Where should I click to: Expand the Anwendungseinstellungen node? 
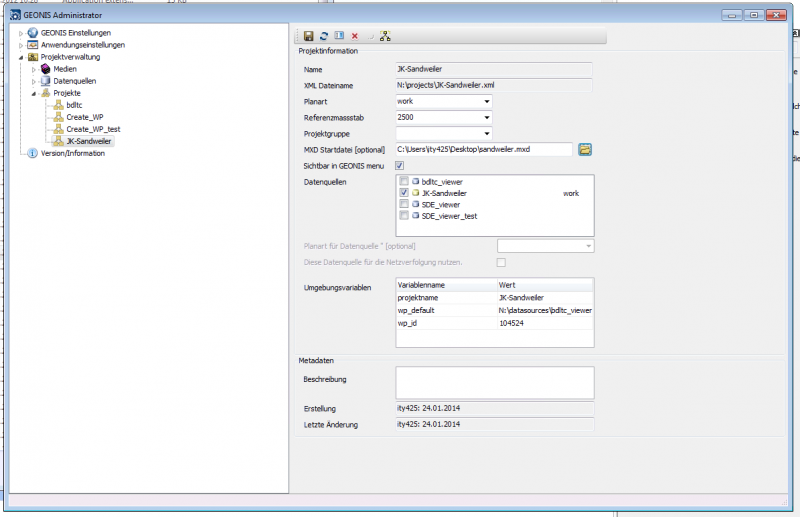click(21, 45)
